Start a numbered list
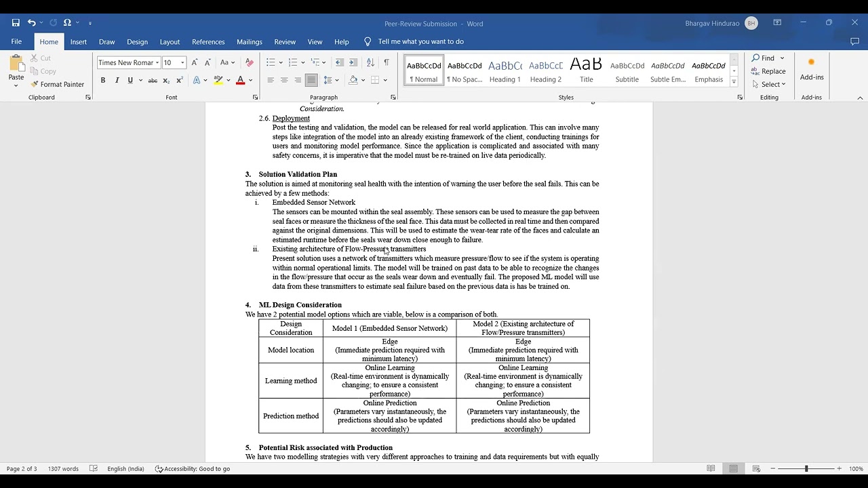 click(293, 62)
